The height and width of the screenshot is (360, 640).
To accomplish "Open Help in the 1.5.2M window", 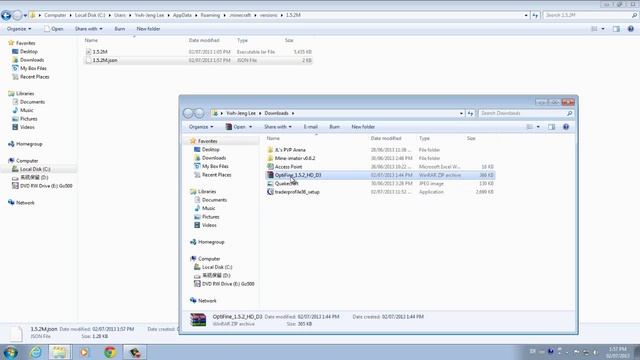I will [631, 29].
